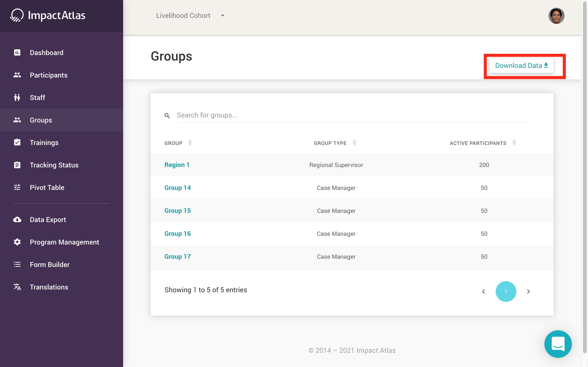
Task: Select the Trainings clipboard icon
Action: tap(17, 142)
